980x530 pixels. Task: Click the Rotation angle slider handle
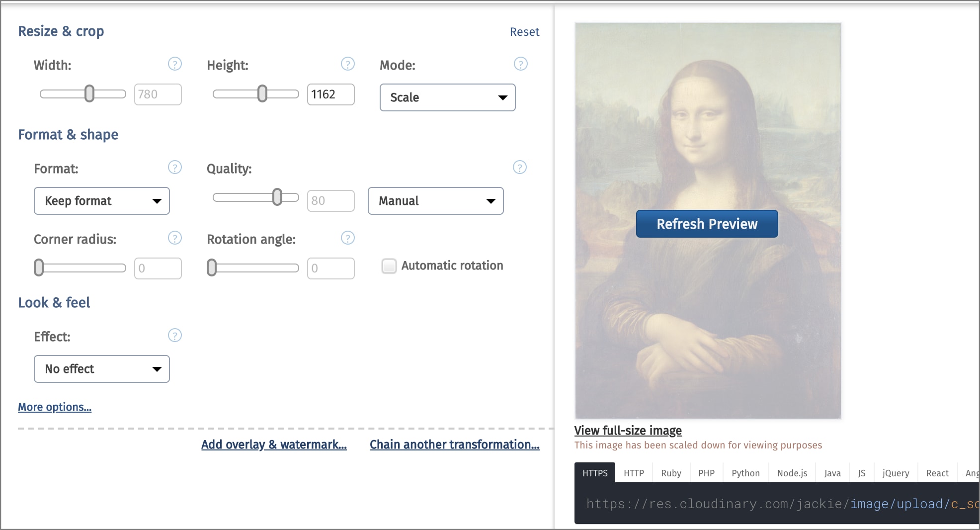[x=212, y=267]
